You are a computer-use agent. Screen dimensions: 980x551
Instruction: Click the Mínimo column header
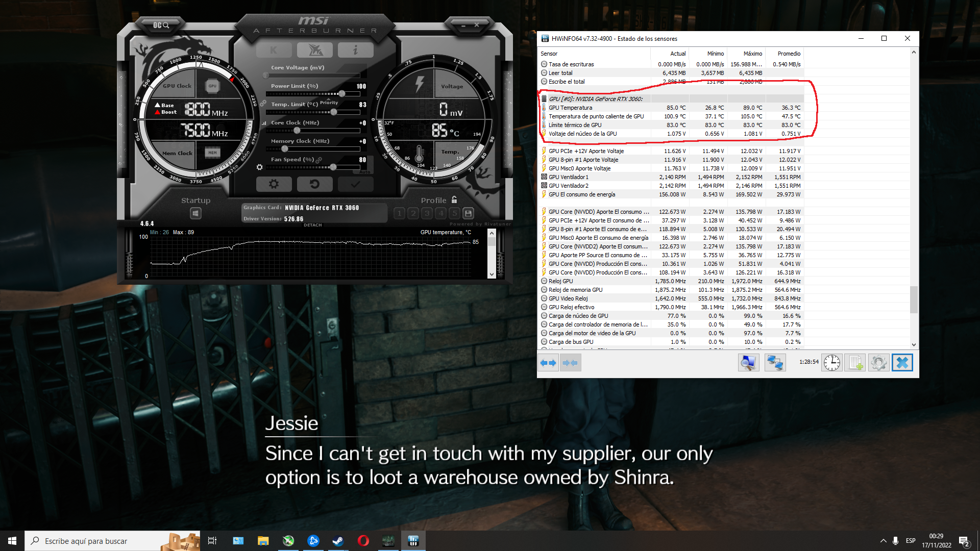(x=708, y=54)
